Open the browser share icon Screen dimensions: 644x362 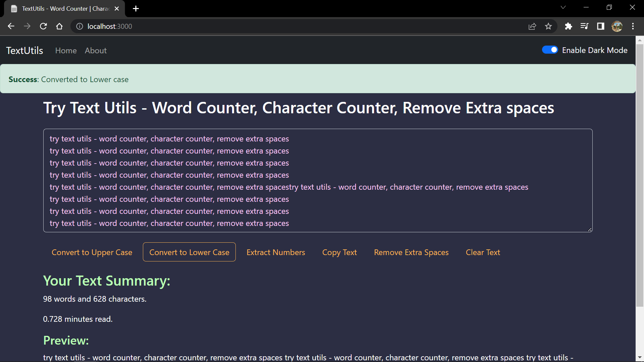(x=533, y=26)
